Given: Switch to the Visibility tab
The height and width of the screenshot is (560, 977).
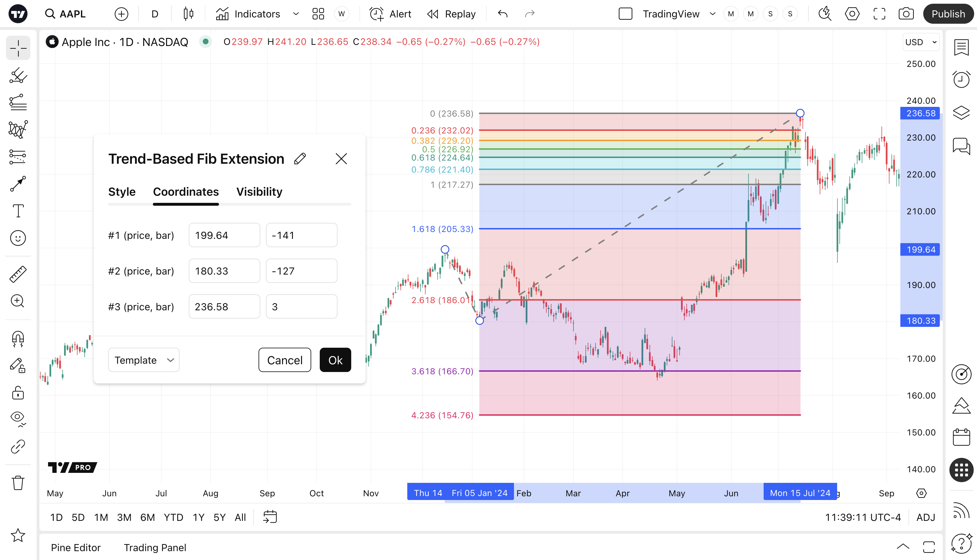Looking at the screenshot, I should [259, 191].
